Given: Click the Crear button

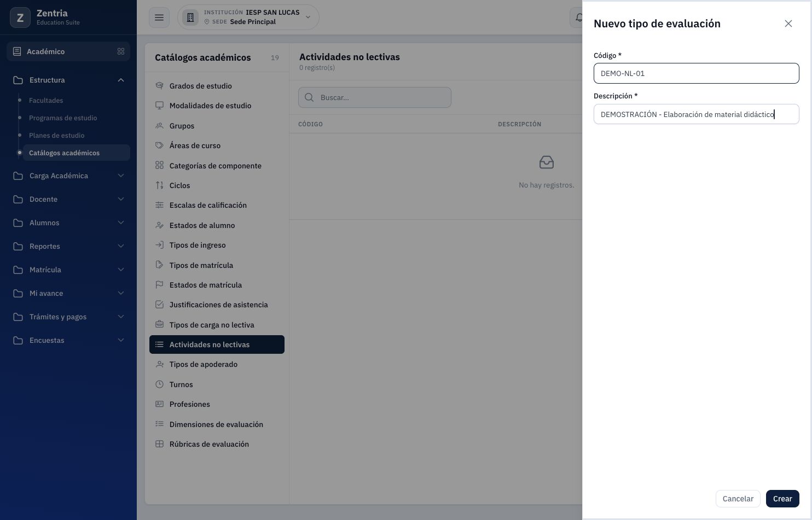Looking at the screenshot, I should click(x=782, y=499).
